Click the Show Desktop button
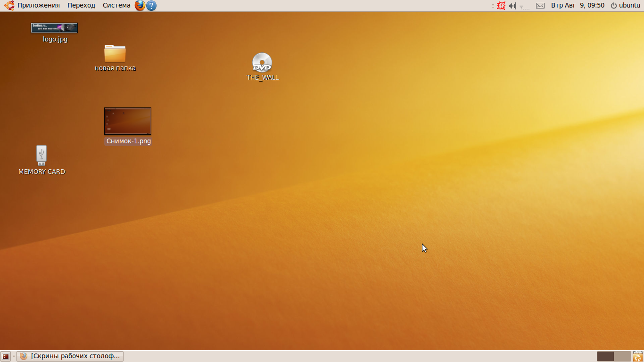 6,356
